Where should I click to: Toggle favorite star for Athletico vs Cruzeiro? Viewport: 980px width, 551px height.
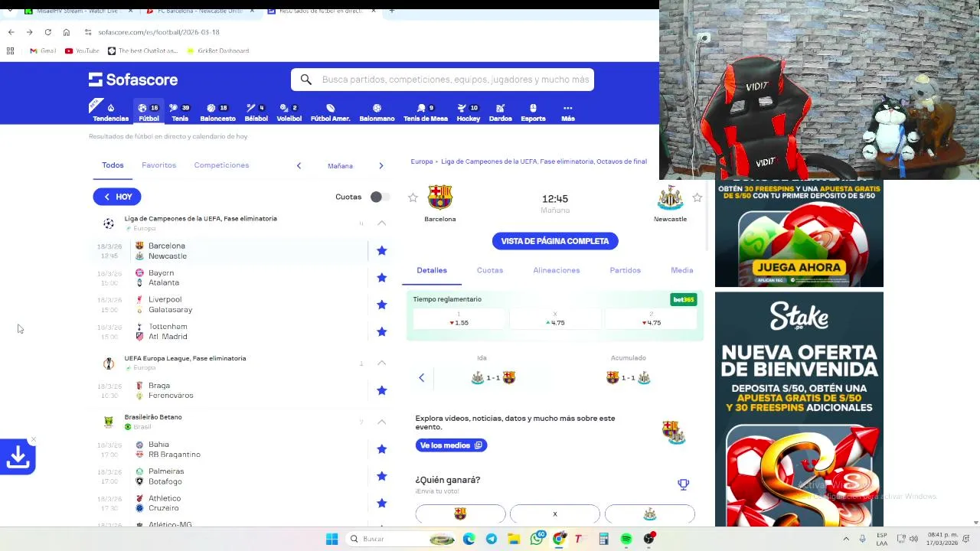pos(381,503)
